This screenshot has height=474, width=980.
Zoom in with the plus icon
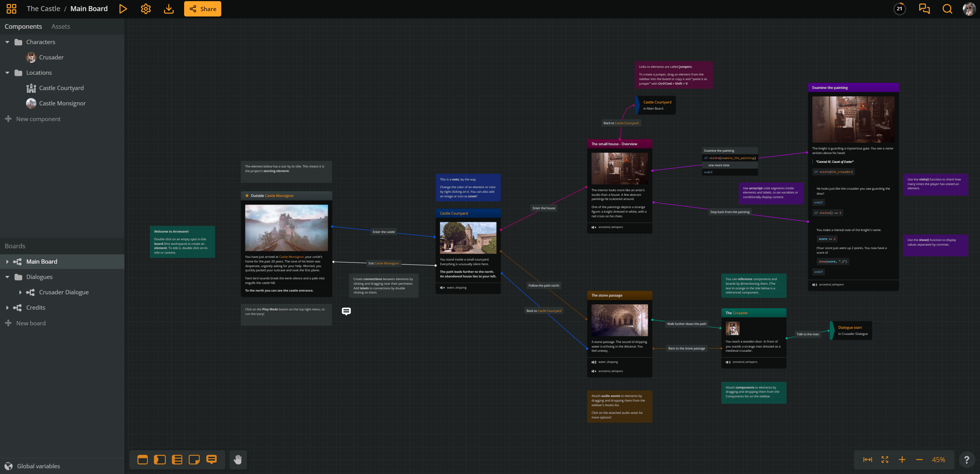902,459
